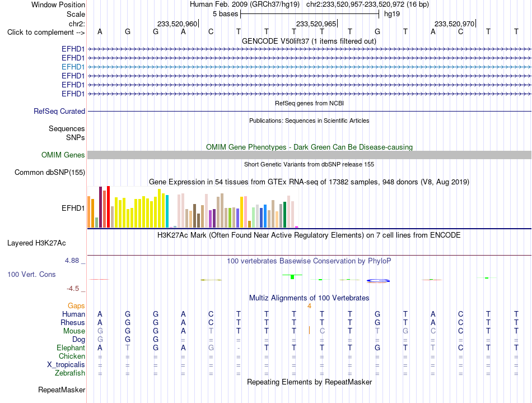Click the X_tropicalis species row label
532x403 pixels.
pos(66,365)
